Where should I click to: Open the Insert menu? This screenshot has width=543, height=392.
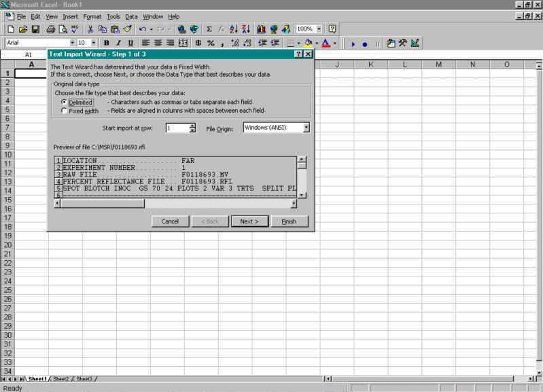[70, 16]
